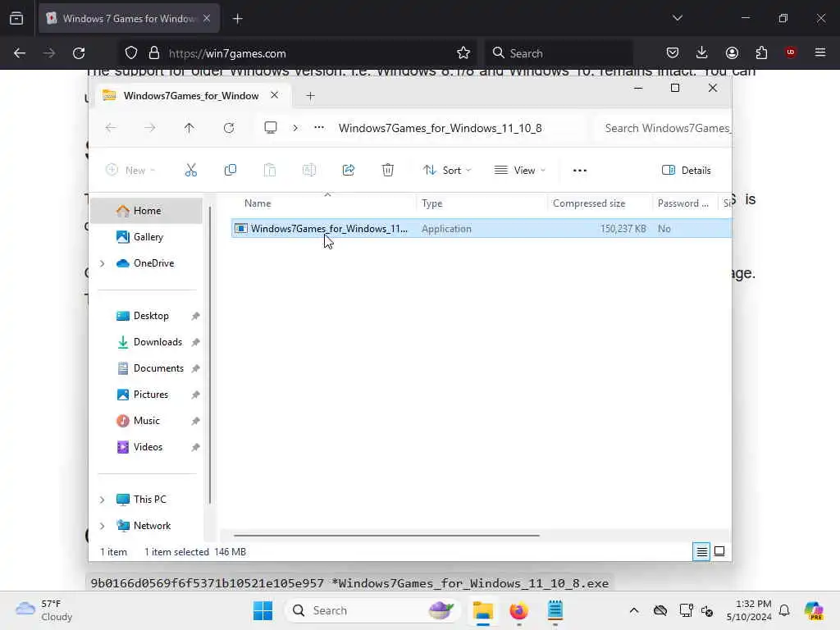Click Explorer's Back arrow
The height and width of the screenshot is (630, 840).
111,128
